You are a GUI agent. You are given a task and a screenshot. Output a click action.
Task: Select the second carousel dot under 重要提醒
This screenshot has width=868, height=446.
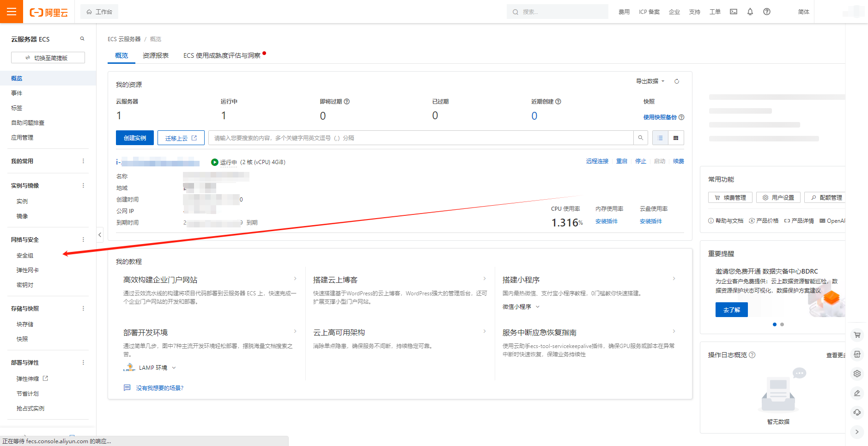click(x=782, y=324)
